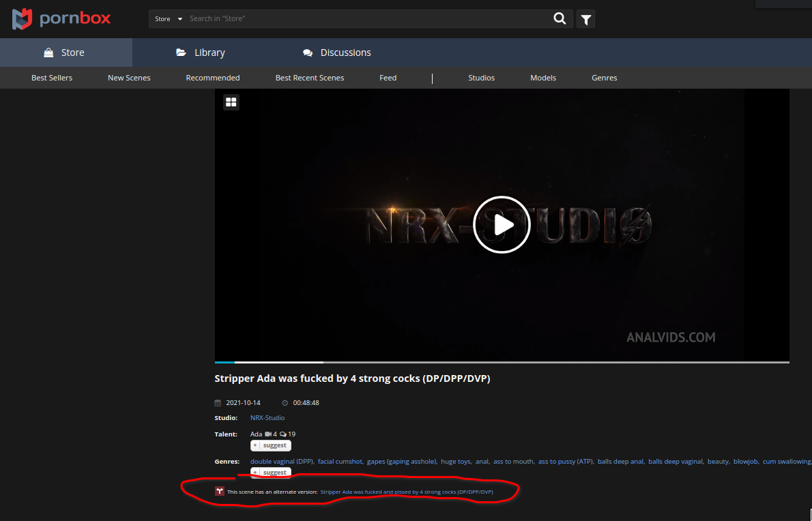Go to Best Sellers
Screen dimensions: 812x521
pyautogui.click(x=52, y=78)
